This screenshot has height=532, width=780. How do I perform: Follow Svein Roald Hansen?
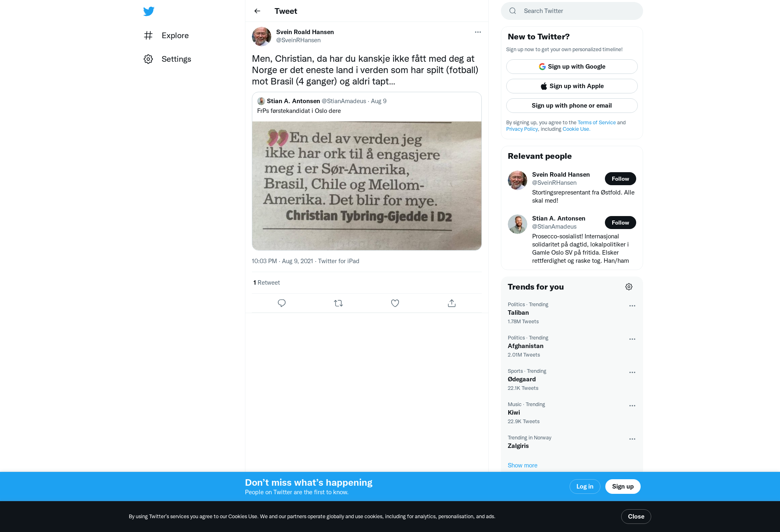point(620,179)
